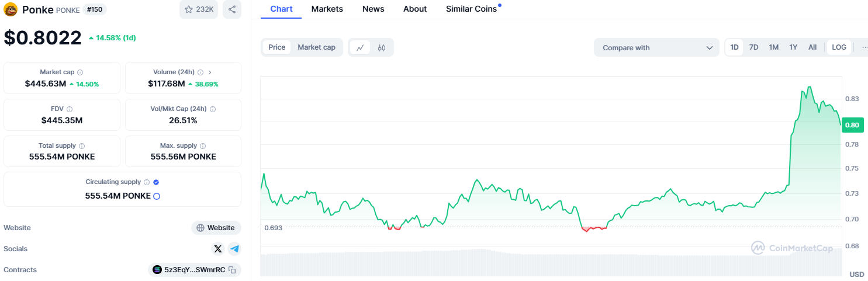Open Max. supply info icon
Screen dimensions: 868x281
pyautogui.click(x=203, y=146)
